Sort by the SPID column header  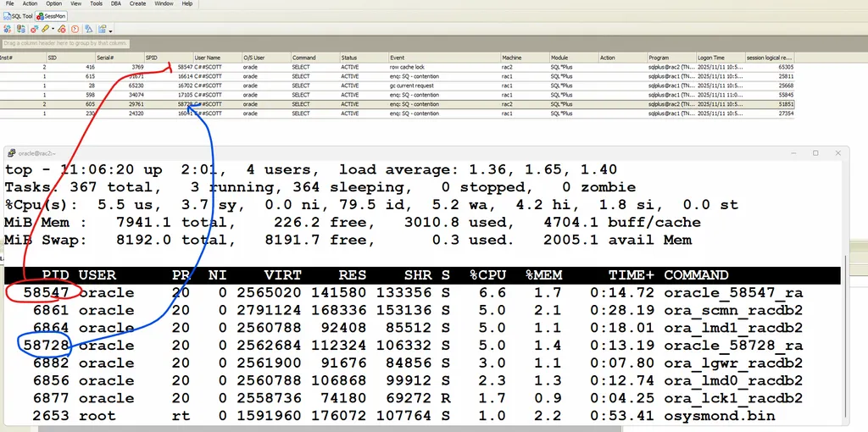tap(169, 58)
